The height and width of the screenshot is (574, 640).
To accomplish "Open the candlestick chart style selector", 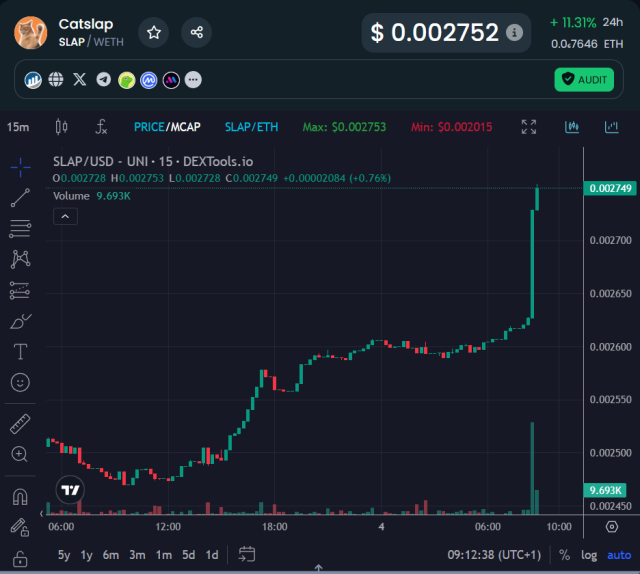I will (x=61, y=127).
